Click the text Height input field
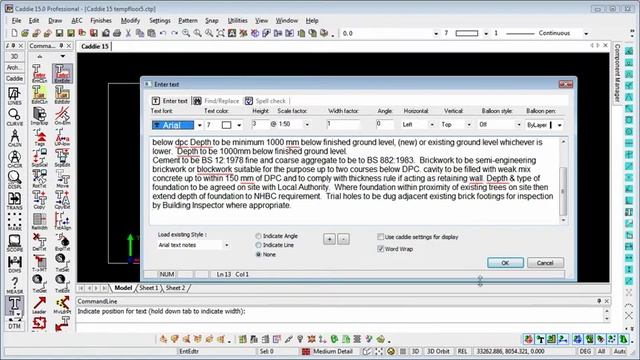The height and width of the screenshot is (360, 640). coord(260,124)
